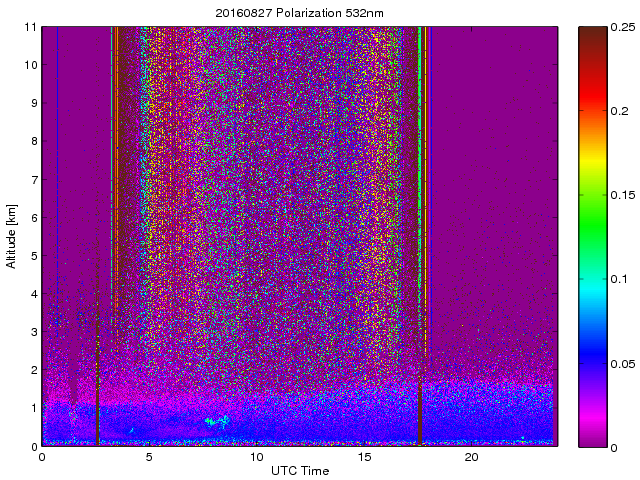Click the y-axis tick label 11
This screenshot has height=480, width=640.
pos(30,27)
